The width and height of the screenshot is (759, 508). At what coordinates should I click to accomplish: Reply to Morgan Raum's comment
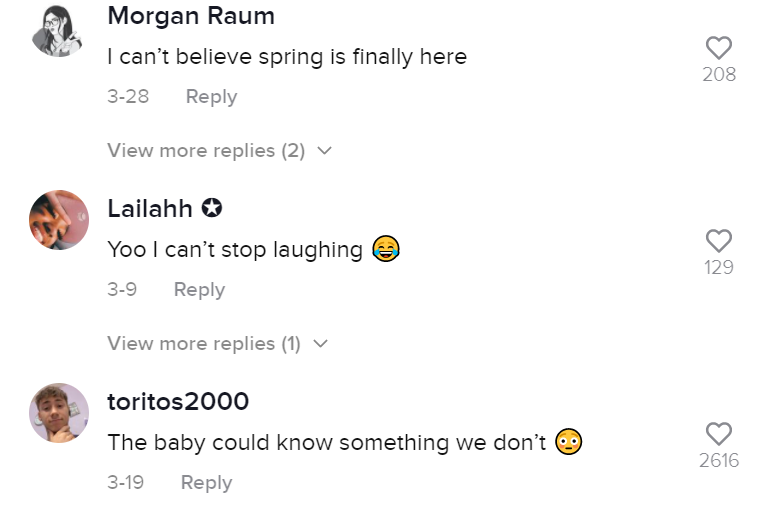click(211, 97)
